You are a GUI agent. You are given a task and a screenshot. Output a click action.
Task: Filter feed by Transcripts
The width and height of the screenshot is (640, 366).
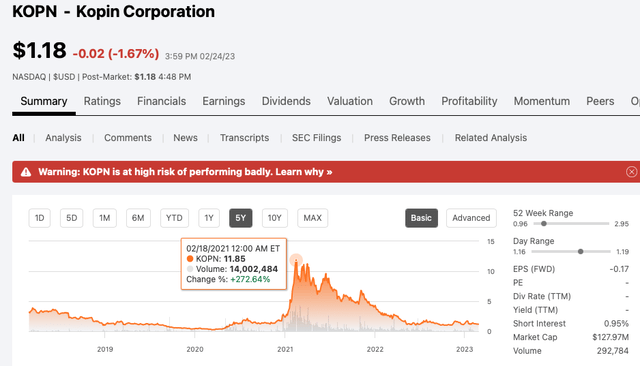[244, 138]
